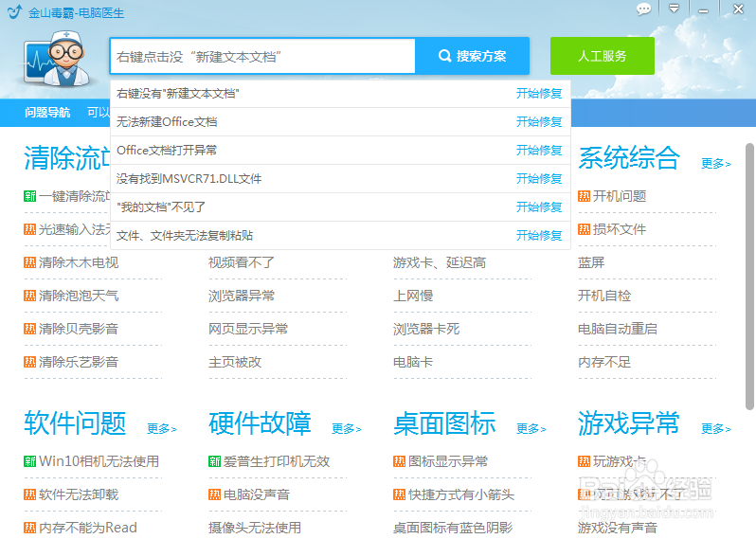756x539 pixels.
Task: Open 上网慢 problem
Action: pyautogui.click(x=413, y=296)
